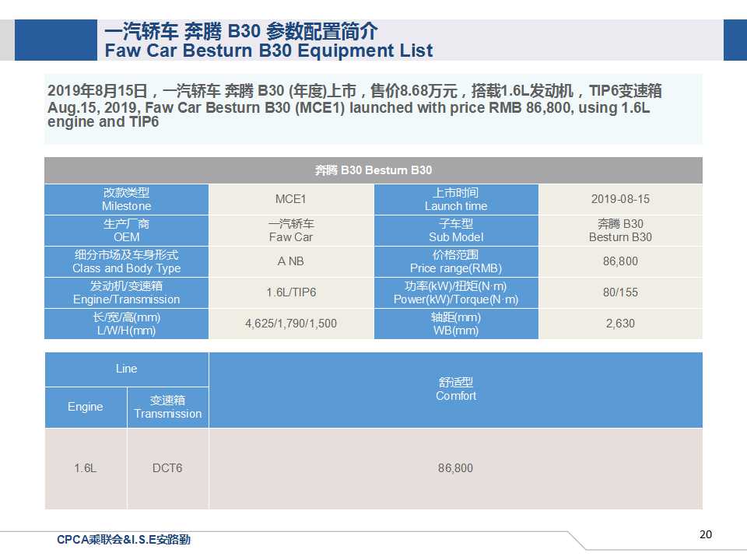The width and height of the screenshot is (747, 560).
Task: Click the page number '20'
Action: pyautogui.click(x=706, y=534)
